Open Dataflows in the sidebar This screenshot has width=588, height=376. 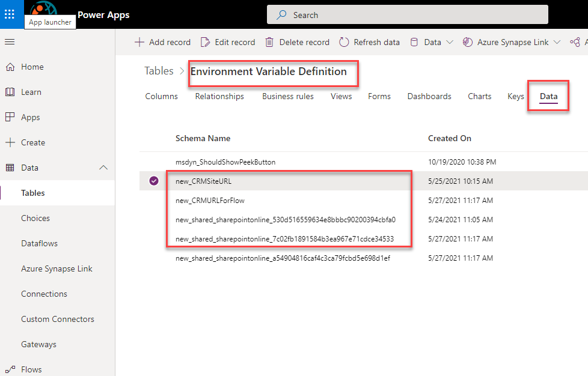(x=39, y=243)
